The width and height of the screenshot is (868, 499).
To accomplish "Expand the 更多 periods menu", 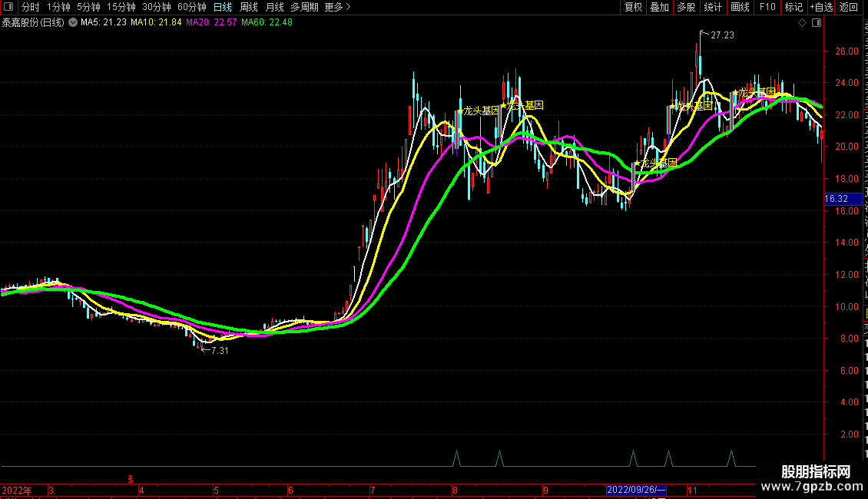I will coord(337,7).
